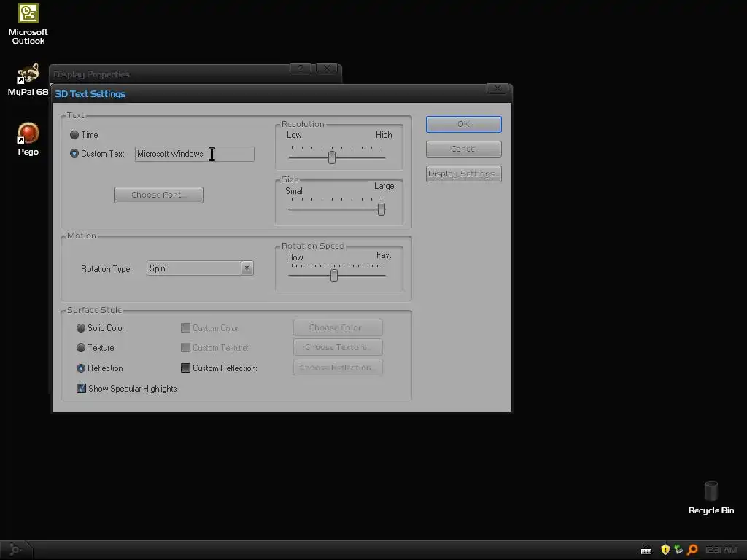The image size is (747, 560).
Task: Select the Custom Text radio option
Action: click(x=74, y=153)
